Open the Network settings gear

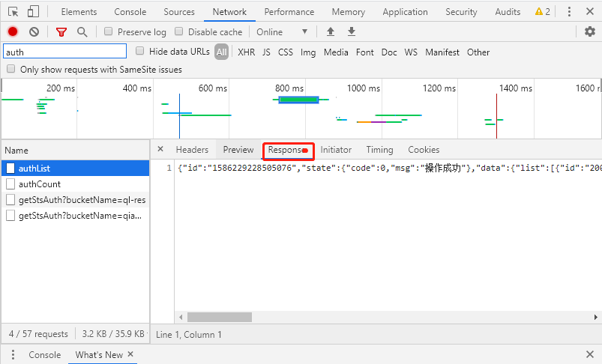point(590,31)
